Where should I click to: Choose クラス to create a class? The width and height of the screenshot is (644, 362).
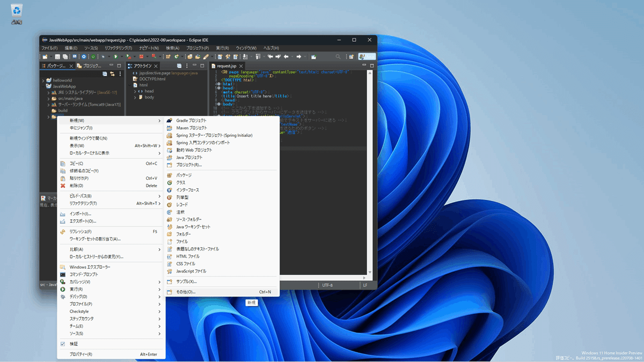223,183
